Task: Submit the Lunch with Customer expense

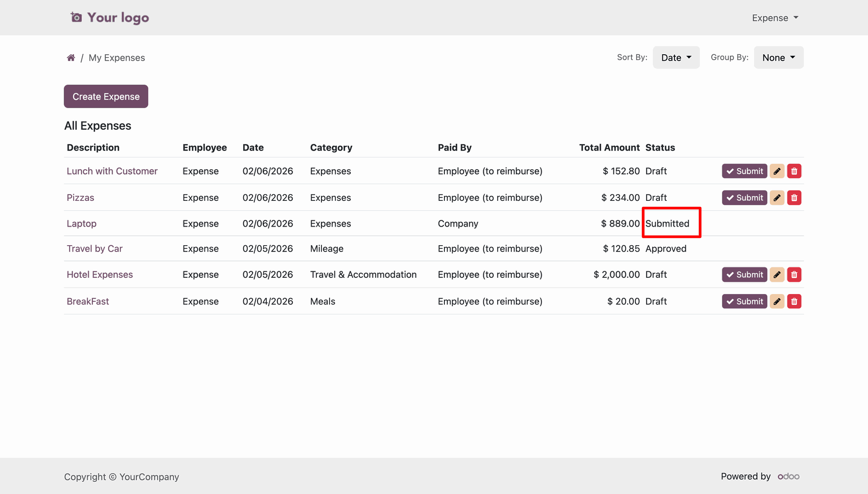Action: click(744, 171)
